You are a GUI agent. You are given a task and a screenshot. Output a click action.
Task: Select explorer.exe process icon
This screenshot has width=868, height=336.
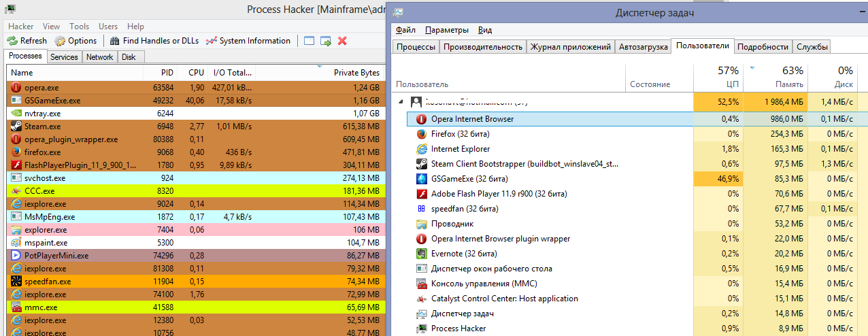[16, 229]
